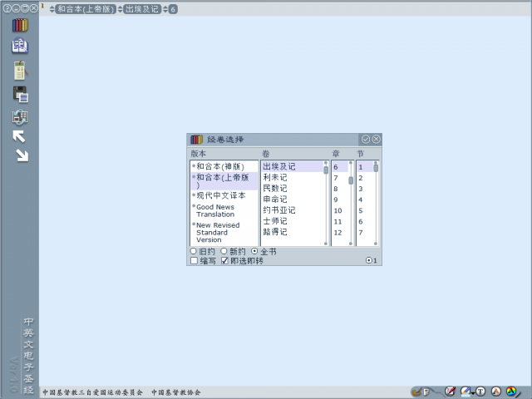Click the verse list scrollbar thumb

coord(376,168)
